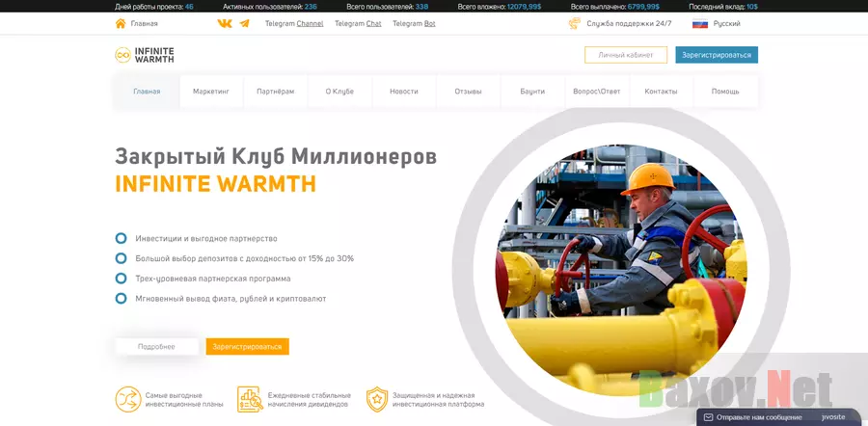868x426 pixels.
Task: Open the VK social network icon
Action: 224,23
